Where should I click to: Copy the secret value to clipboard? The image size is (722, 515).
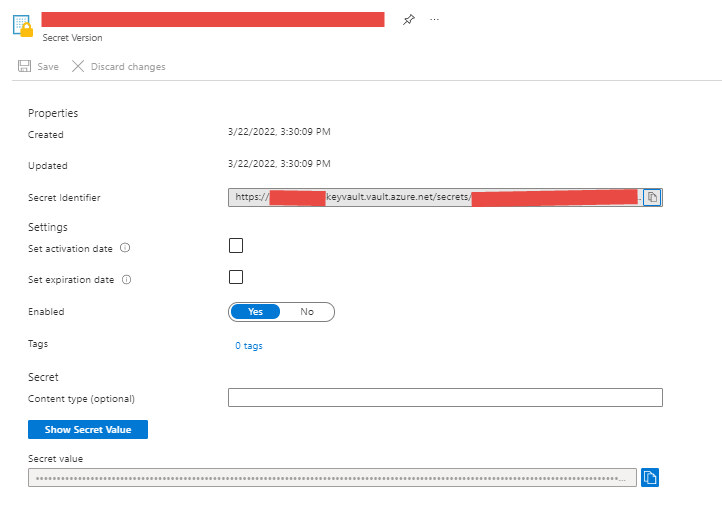pos(649,477)
